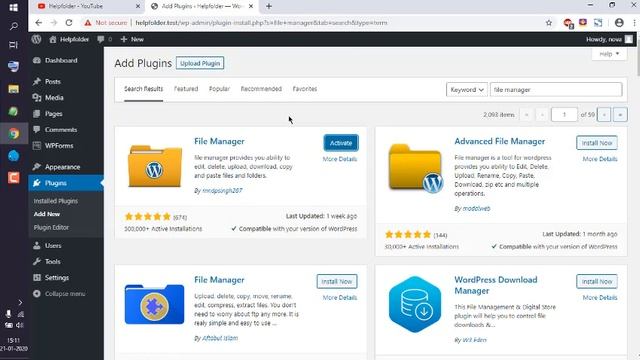Open WPForms menu item
Screen dimensions: 640x360
coord(59,145)
